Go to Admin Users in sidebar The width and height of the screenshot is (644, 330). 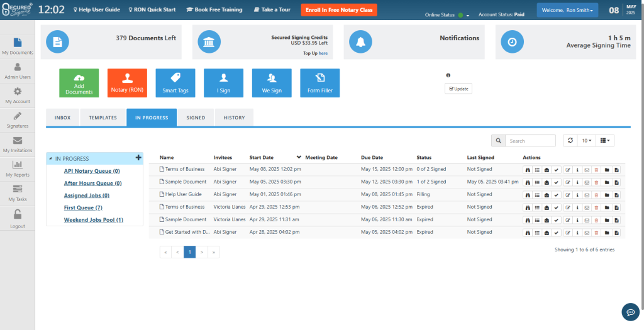pyautogui.click(x=17, y=71)
